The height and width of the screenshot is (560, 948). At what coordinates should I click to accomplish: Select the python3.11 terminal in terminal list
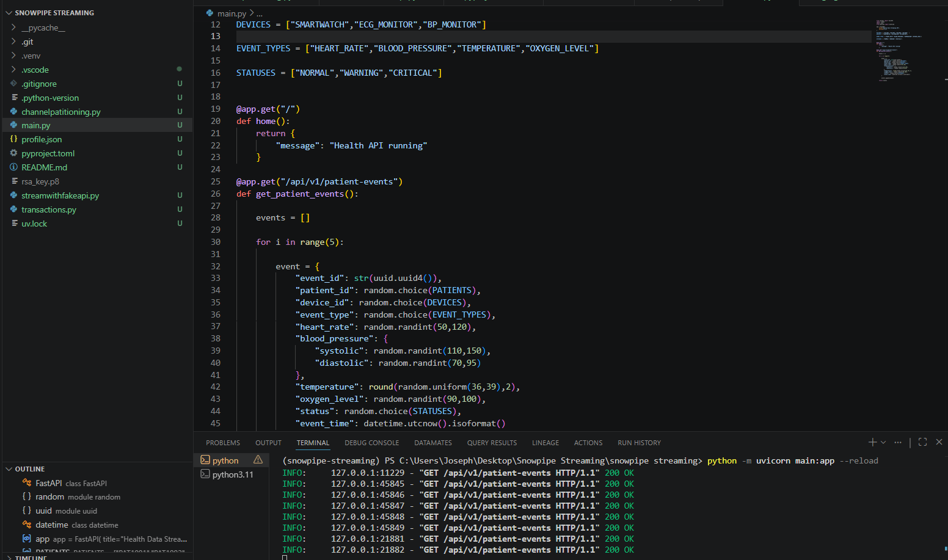pos(232,474)
